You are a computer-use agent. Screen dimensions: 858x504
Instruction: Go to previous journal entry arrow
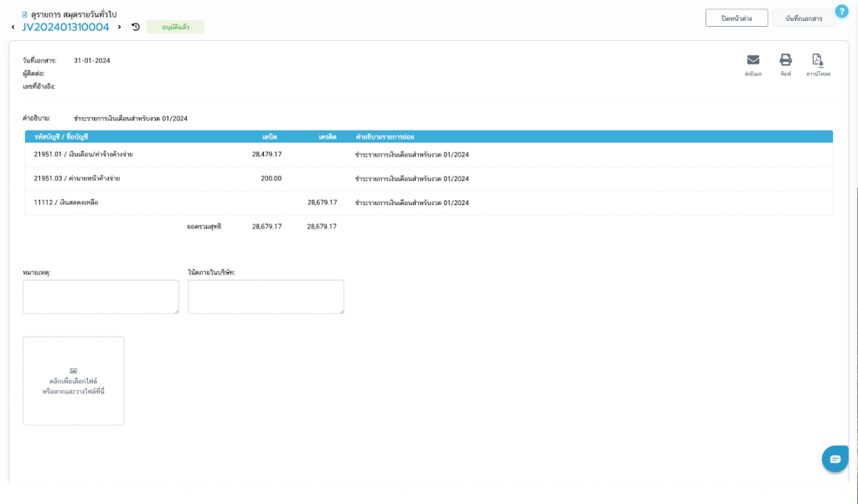tap(13, 28)
